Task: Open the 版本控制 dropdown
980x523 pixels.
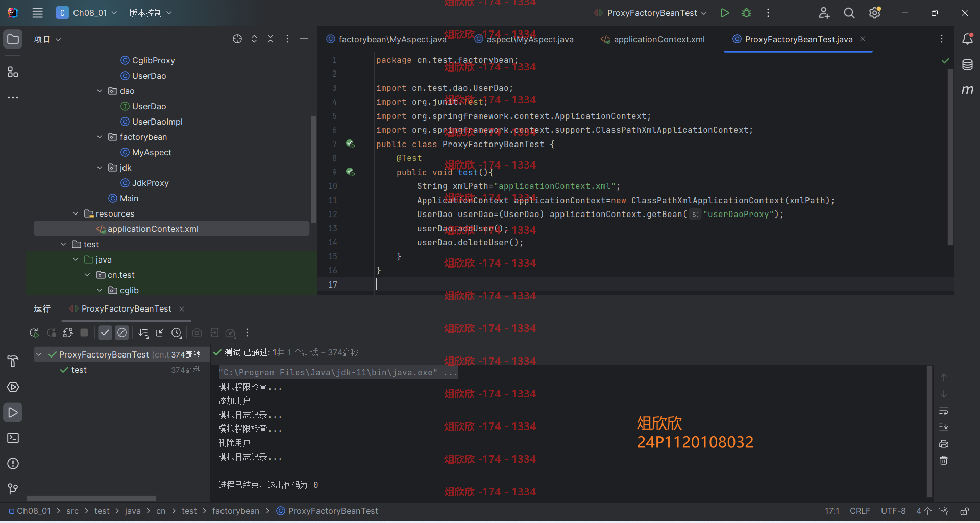Action: [x=151, y=13]
